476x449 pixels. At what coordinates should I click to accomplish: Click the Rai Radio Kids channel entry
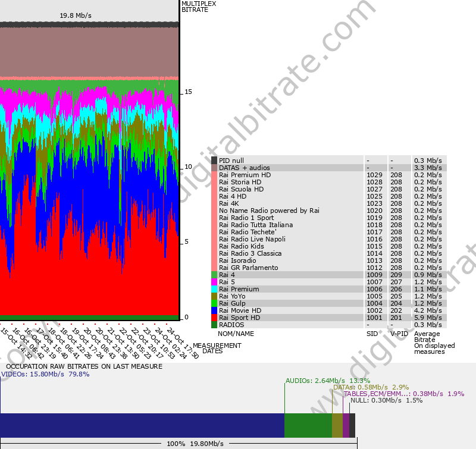coord(241,246)
